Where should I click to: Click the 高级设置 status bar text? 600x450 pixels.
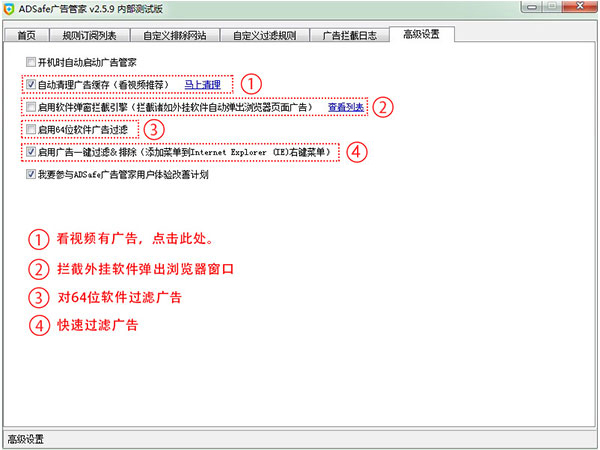point(27,439)
